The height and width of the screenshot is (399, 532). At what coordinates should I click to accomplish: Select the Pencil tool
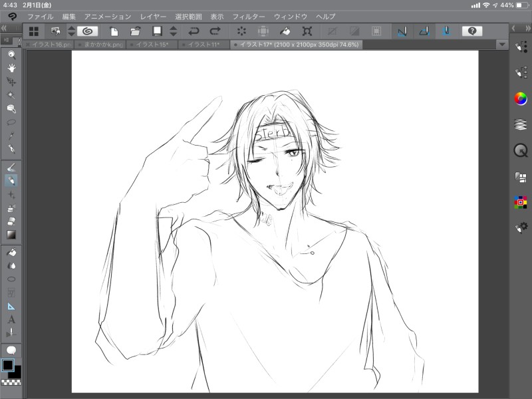tap(11, 168)
